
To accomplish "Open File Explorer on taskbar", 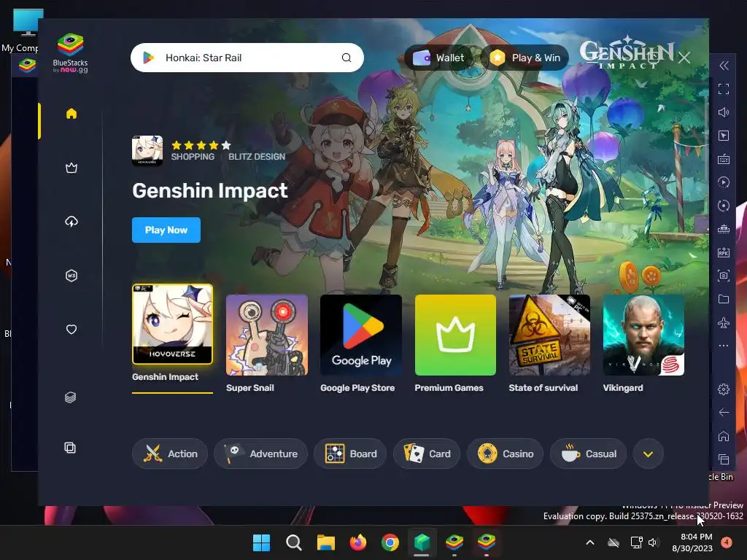I will pyautogui.click(x=326, y=542).
